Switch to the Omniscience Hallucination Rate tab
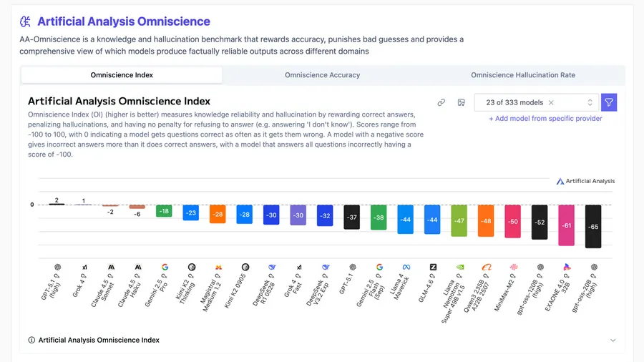644x362 pixels. tap(522, 75)
